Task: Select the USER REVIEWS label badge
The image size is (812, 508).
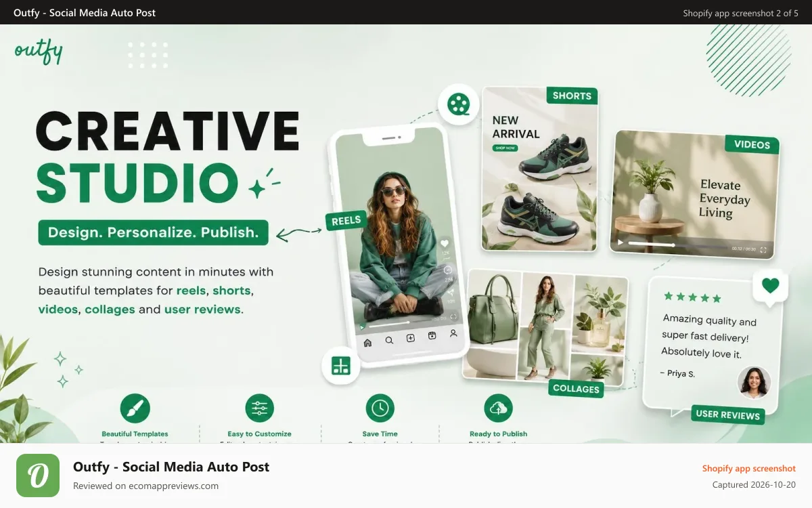Action: pyautogui.click(x=727, y=415)
